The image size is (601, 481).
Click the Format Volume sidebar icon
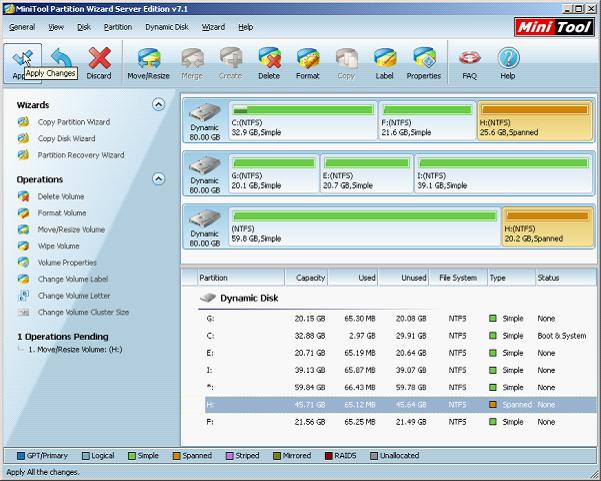click(x=23, y=213)
